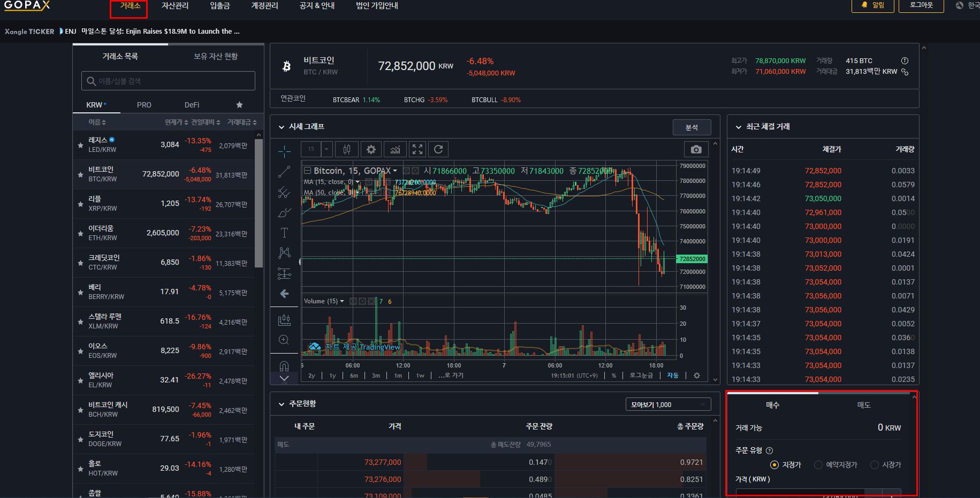Screen dimensions: 980x498
Task: Click link icon beside trade amount
Action: 905,72
